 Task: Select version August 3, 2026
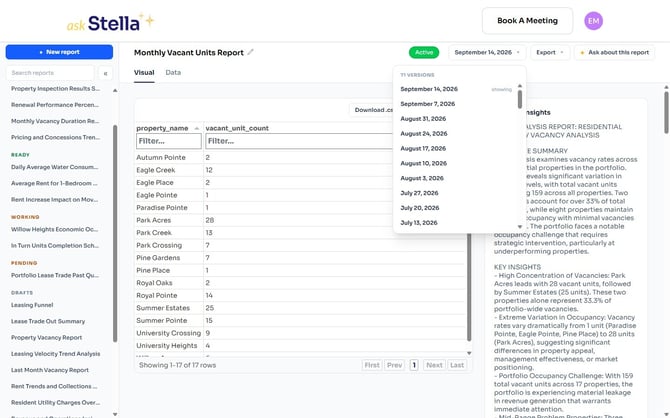[x=455, y=178]
